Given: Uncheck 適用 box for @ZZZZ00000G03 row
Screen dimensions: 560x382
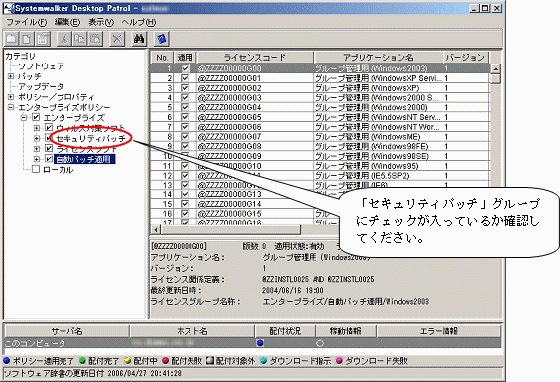Looking at the screenshot, I should (185, 97).
